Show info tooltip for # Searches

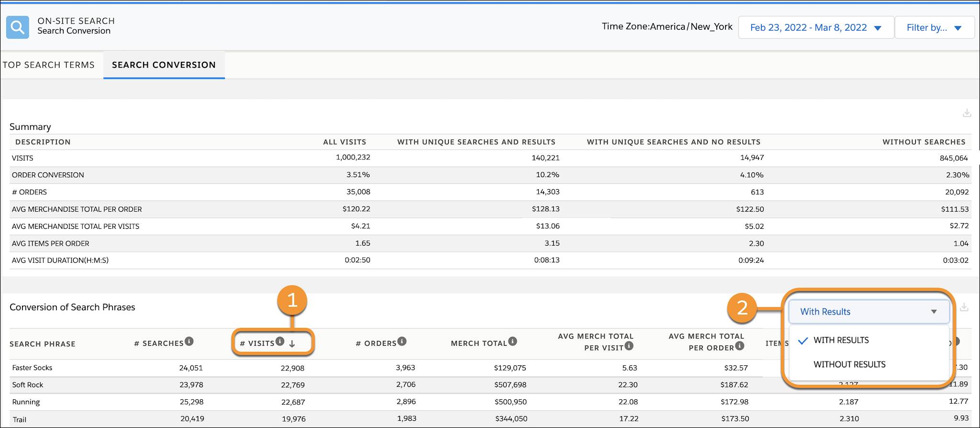pos(189,341)
